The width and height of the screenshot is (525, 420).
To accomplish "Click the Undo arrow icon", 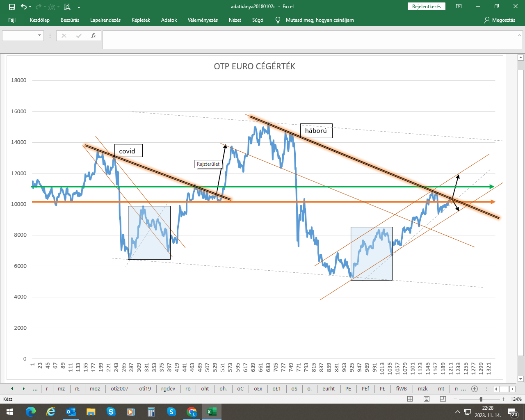I will (23, 7).
